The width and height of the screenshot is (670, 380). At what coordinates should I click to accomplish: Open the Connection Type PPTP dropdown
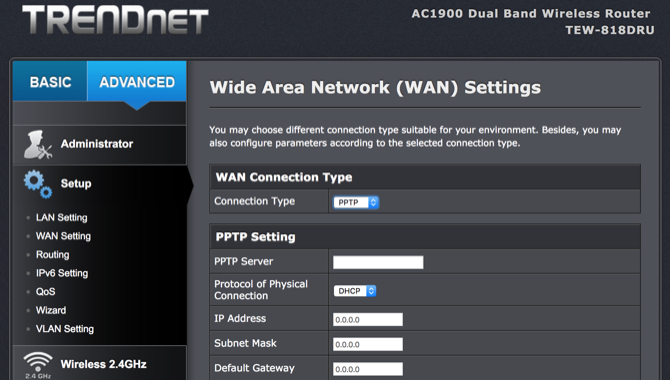click(356, 202)
